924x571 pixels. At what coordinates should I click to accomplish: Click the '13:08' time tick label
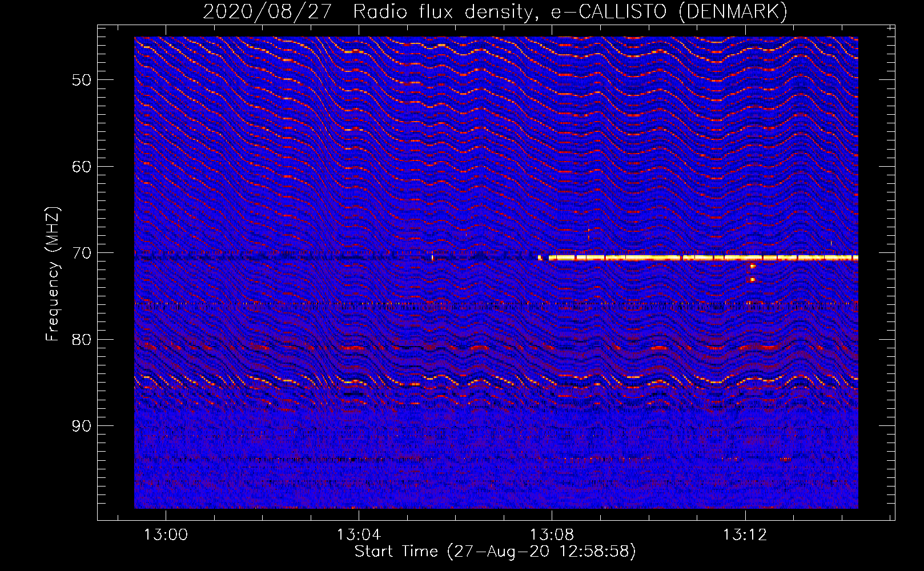(x=552, y=535)
